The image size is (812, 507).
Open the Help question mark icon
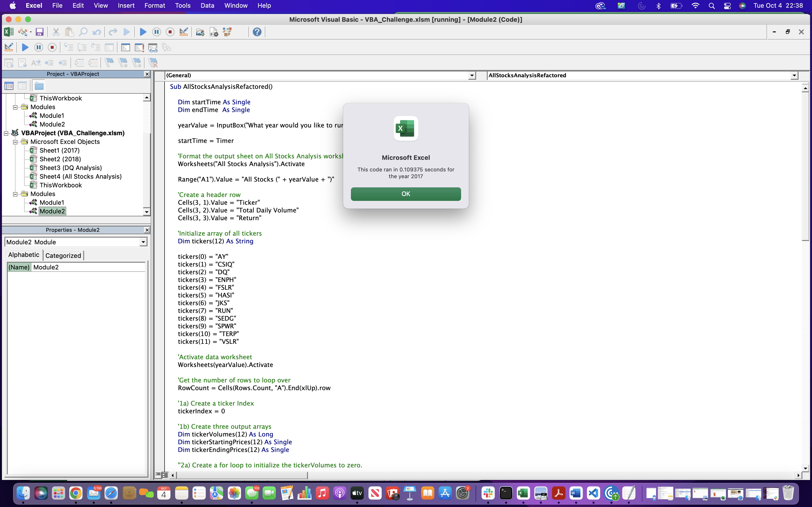tap(257, 32)
